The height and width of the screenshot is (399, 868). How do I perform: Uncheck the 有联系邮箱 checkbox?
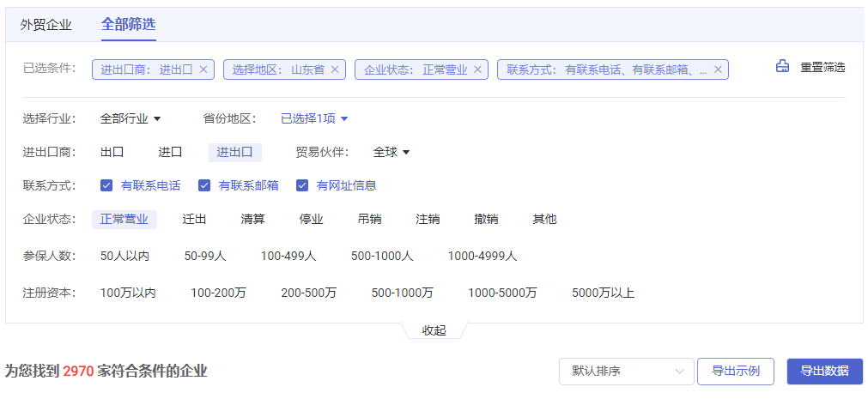click(x=204, y=185)
